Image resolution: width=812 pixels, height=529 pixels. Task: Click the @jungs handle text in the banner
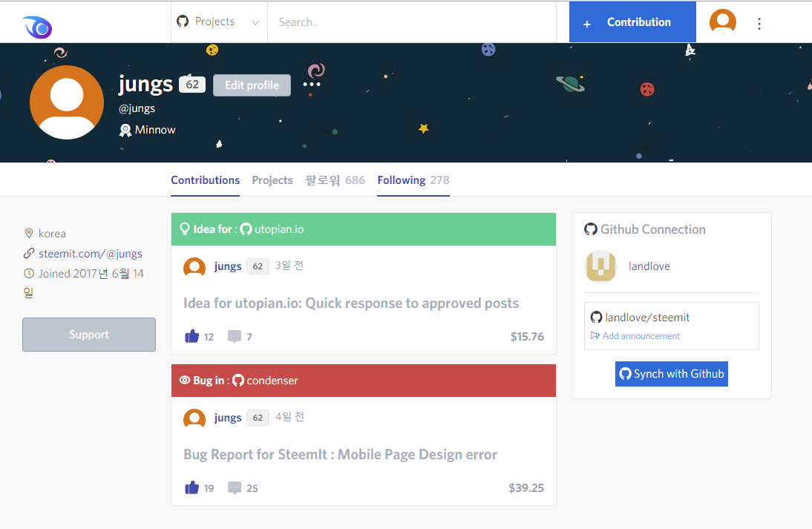[x=137, y=109]
